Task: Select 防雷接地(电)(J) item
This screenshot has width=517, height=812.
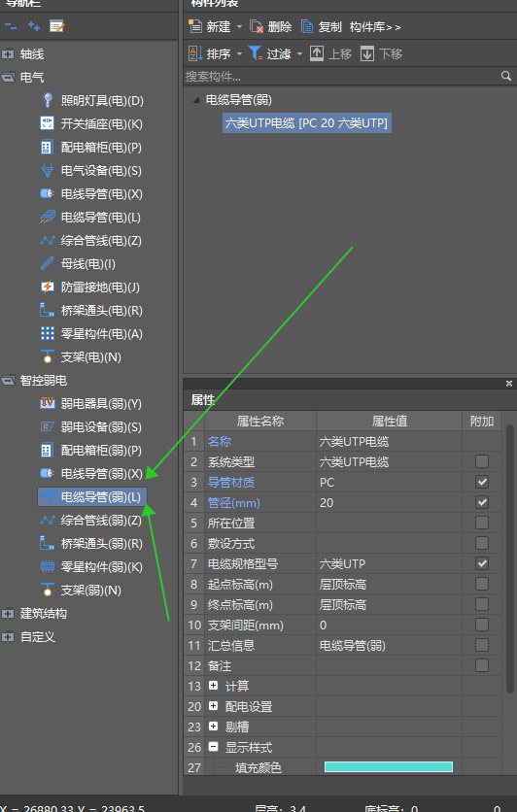Action: [90, 287]
